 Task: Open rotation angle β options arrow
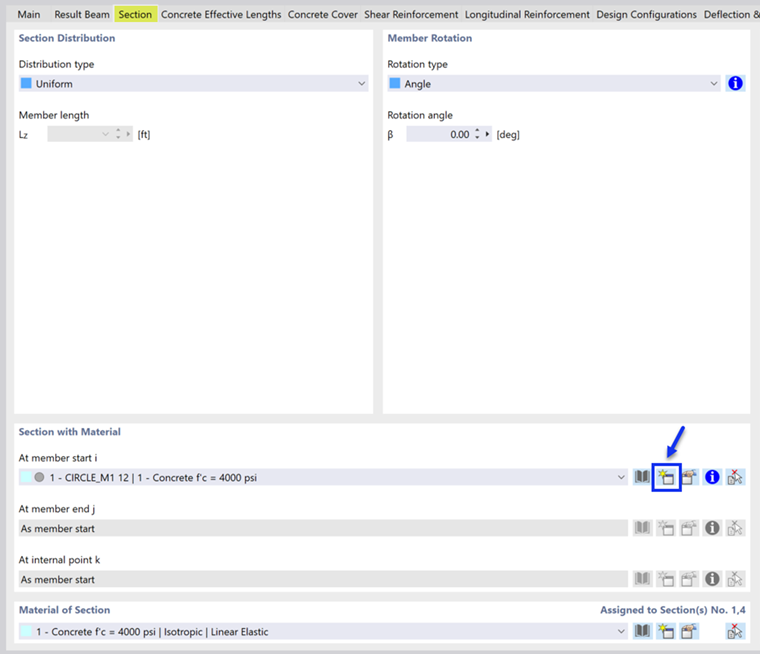click(487, 134)
